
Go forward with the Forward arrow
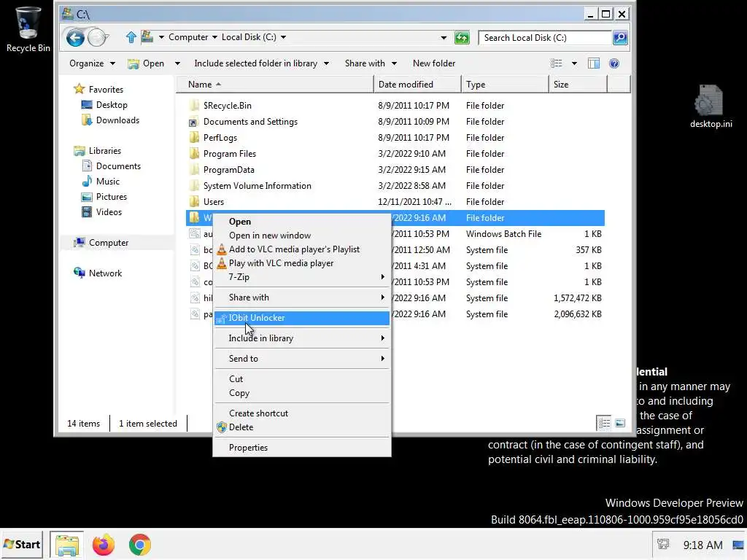(98, 38)
